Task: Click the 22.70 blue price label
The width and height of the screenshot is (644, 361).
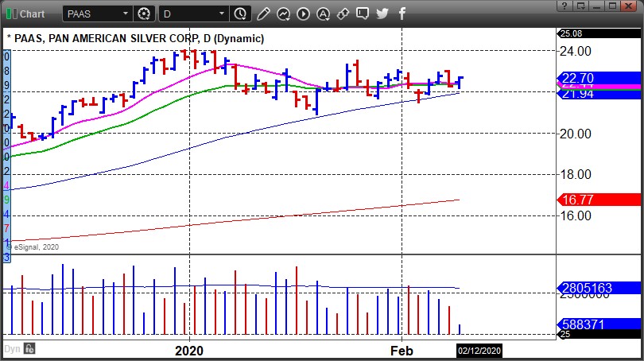Action: 599,78
